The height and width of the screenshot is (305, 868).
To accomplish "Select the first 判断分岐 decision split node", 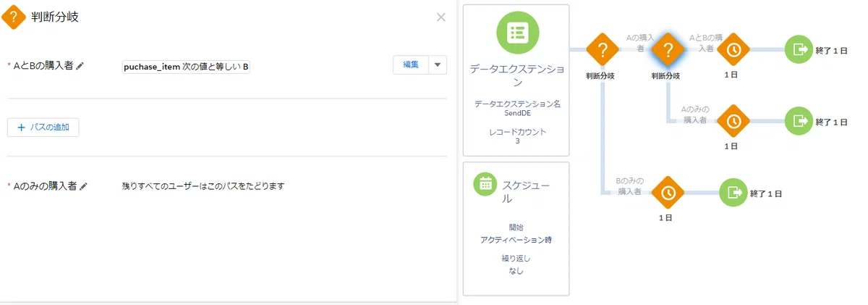I will tap(600, 50).
